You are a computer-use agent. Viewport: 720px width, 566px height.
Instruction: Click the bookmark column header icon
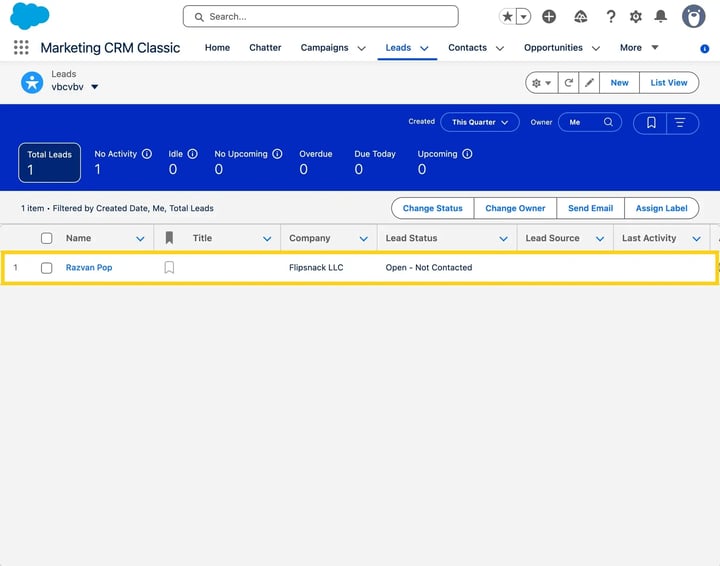point(169,238)
